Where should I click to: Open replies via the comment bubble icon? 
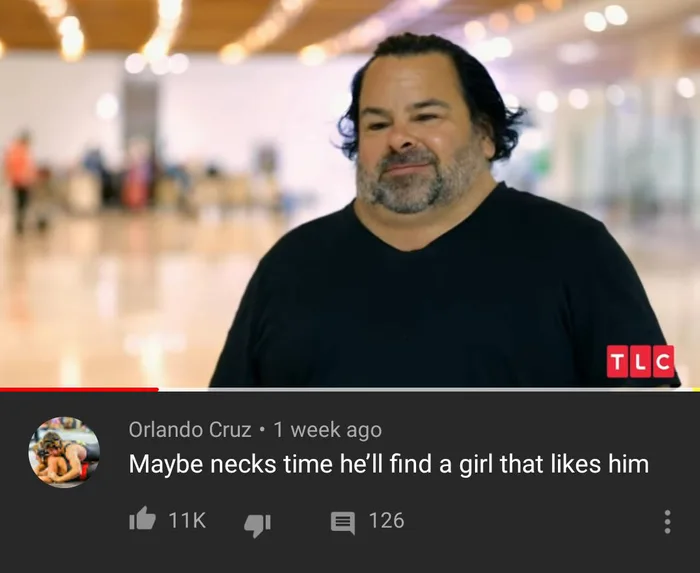343,523
